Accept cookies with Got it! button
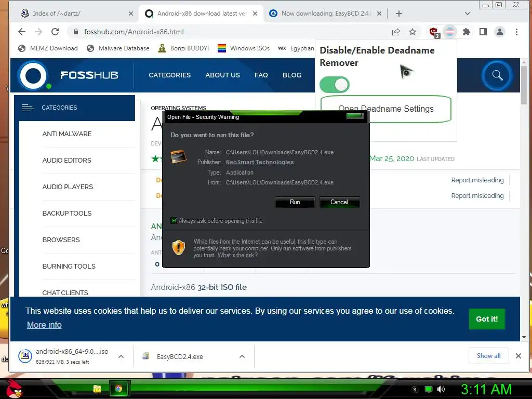 [x=487, y=319]
